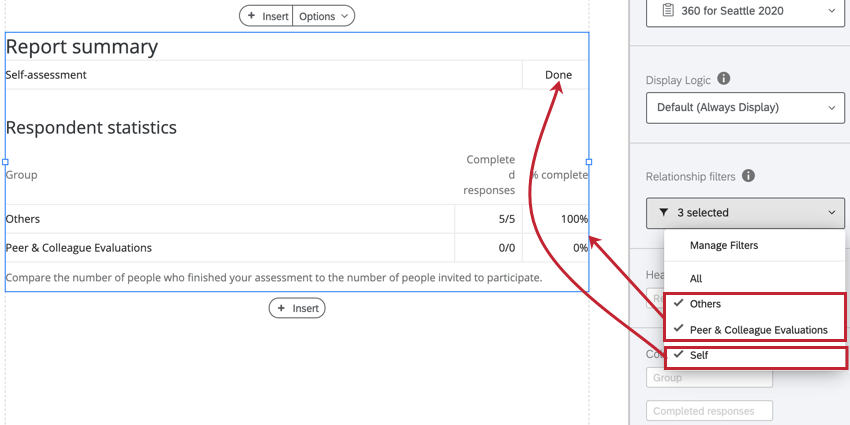This screenshot has height=425, width=850.
Task: Click the Insert button below the table
Action: tap(297, 308)
